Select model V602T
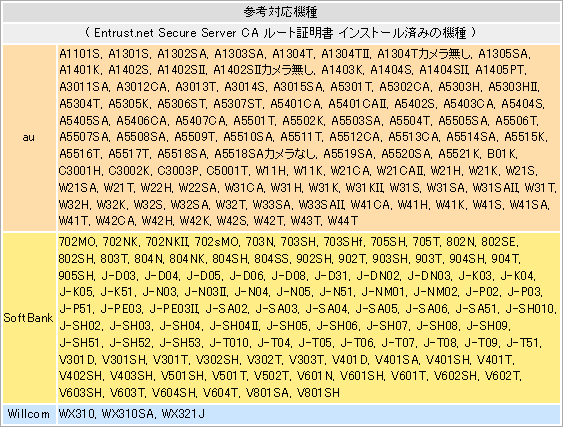 tap(503, 376)
